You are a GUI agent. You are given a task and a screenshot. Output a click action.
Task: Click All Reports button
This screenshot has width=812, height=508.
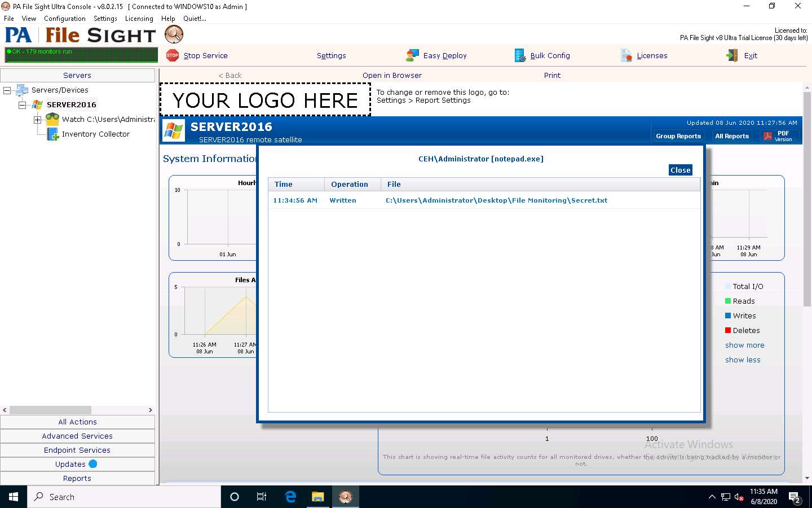pyautogui.click(x=732, y=136)
